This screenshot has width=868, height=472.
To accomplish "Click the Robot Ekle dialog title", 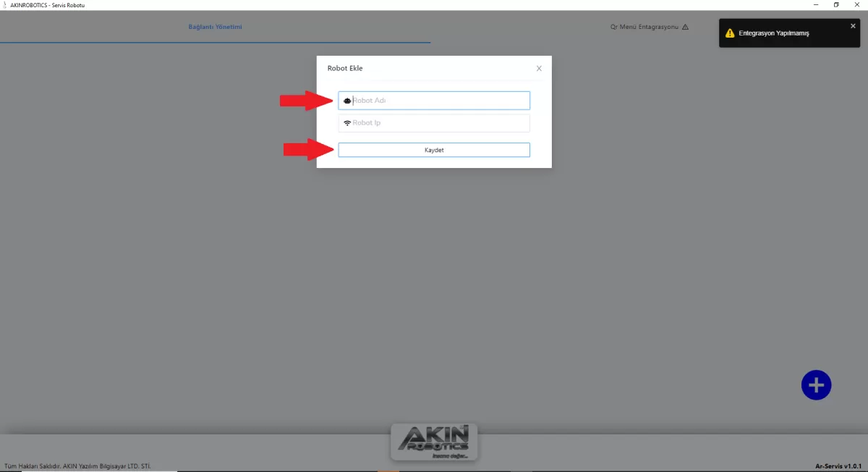I will 345,68.
